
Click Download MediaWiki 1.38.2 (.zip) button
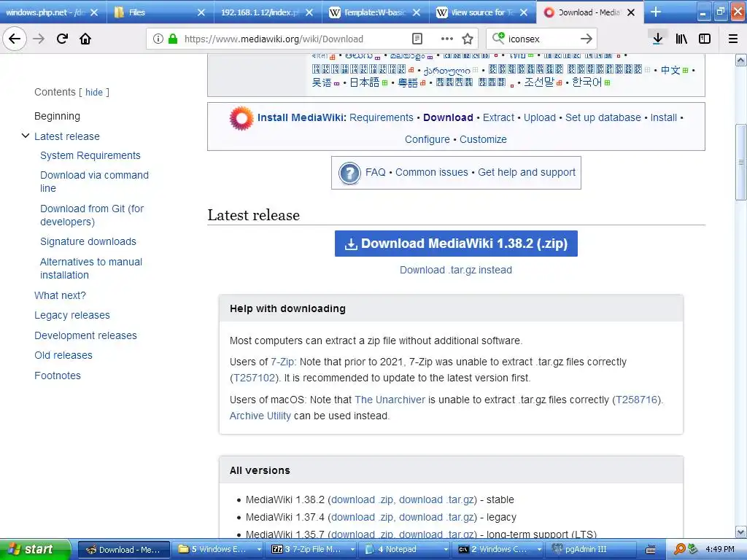(456, 244)
